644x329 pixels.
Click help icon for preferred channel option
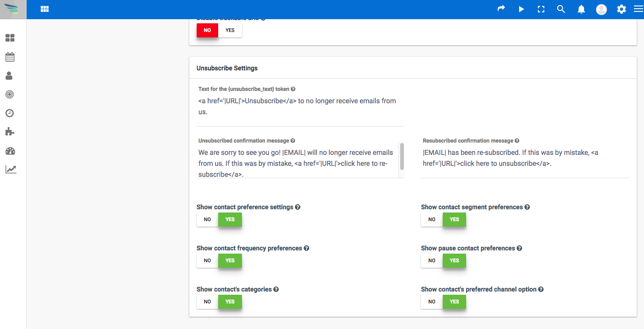(x=541, y=289)
